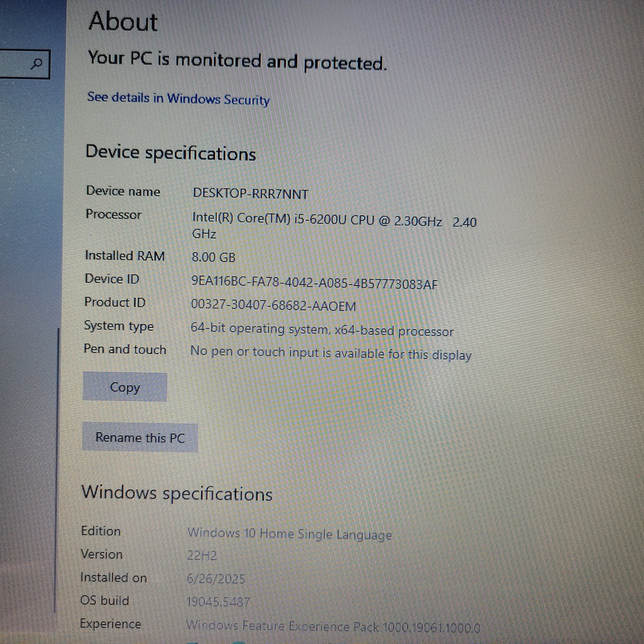
Task: Click the Windows specifications heading
Action: (x=177, y=493)
